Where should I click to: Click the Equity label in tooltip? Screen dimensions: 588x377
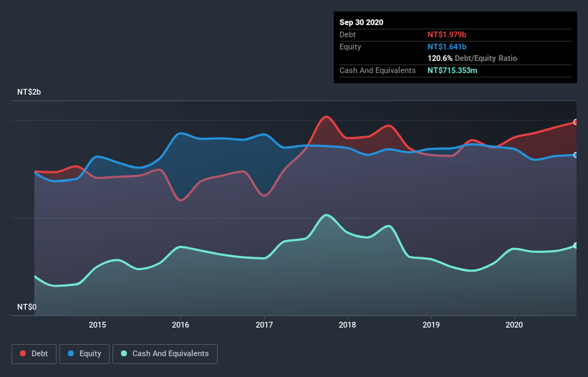tap(350, 47)
